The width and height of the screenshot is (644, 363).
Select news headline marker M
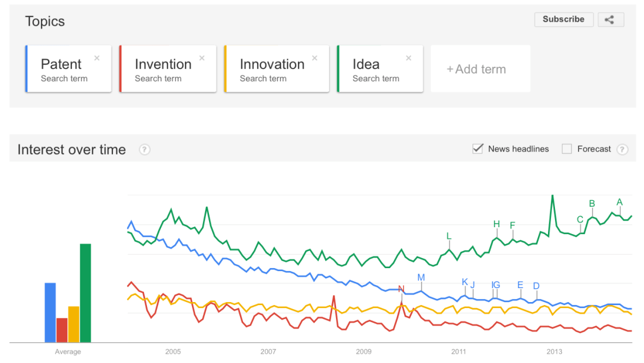click(x=421, y=278)
